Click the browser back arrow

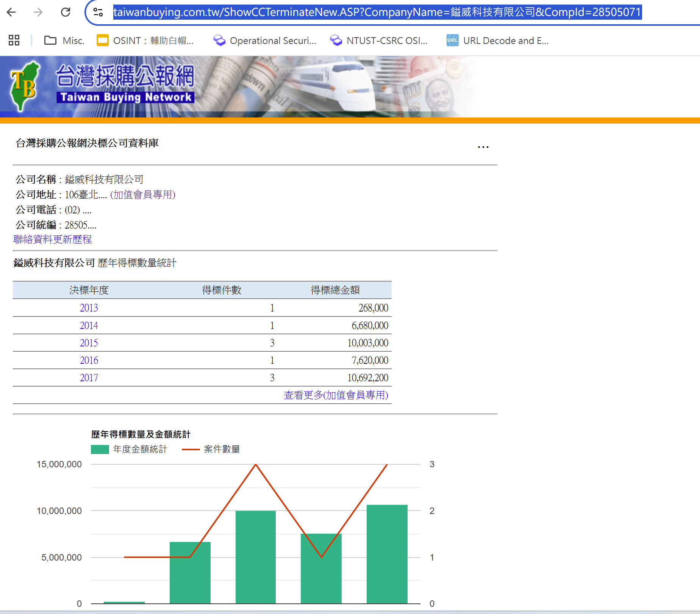click(x=11, y=13)
